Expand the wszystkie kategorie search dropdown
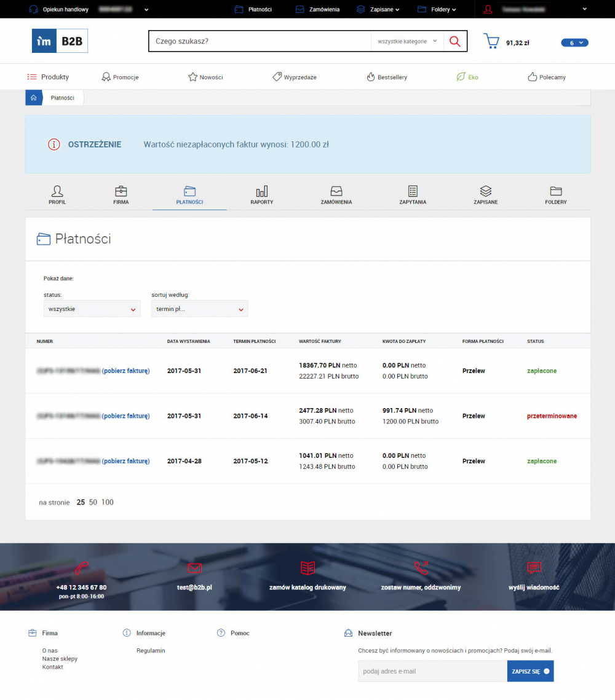615x700 pixels. (x=407, y=41)
